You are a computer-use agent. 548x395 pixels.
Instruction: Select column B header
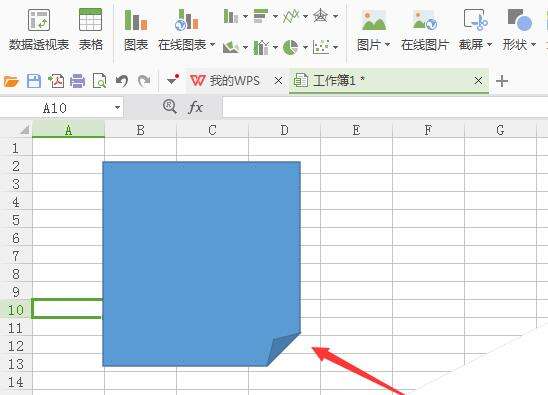[140, 130]
